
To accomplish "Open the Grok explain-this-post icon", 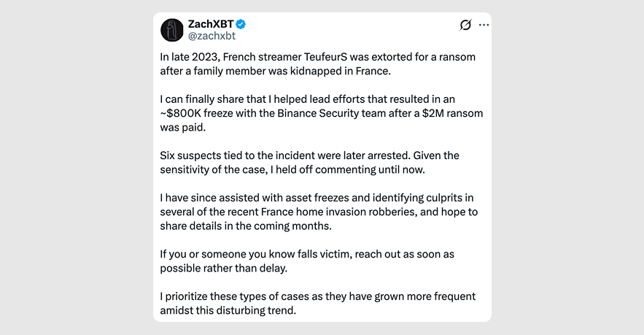I will [465, 25].
